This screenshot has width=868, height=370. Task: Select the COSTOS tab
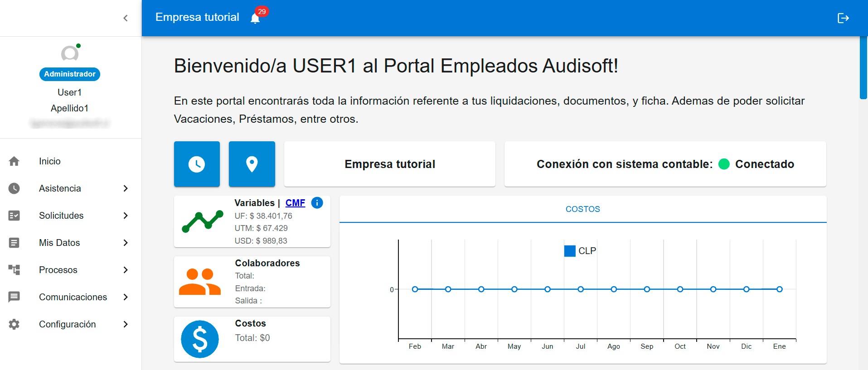(582, 209)
